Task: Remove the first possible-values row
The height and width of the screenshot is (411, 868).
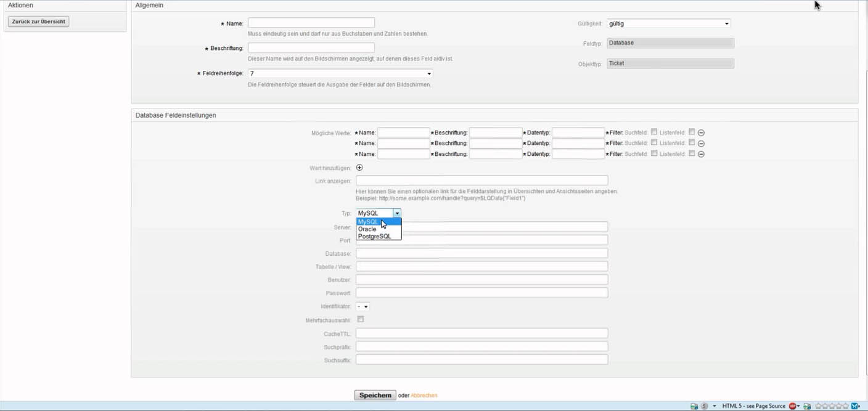Action: click(701, 132)
